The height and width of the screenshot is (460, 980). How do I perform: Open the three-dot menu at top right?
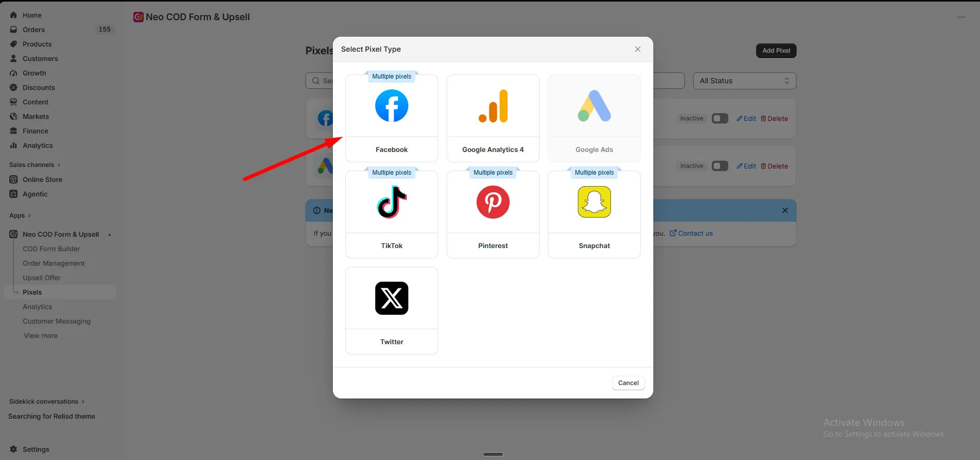point(961,17)
